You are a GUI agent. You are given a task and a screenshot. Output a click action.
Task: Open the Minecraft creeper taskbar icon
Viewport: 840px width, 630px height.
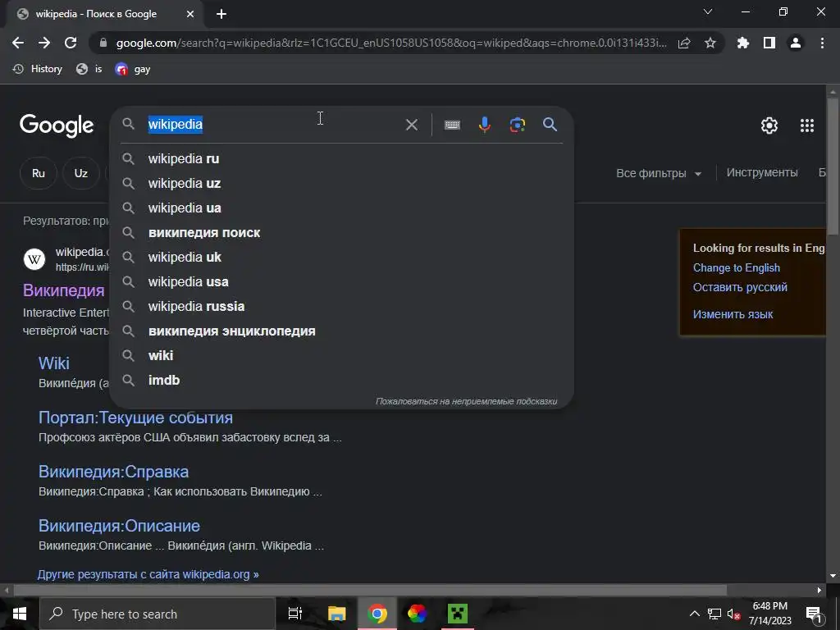click(457, 614)
